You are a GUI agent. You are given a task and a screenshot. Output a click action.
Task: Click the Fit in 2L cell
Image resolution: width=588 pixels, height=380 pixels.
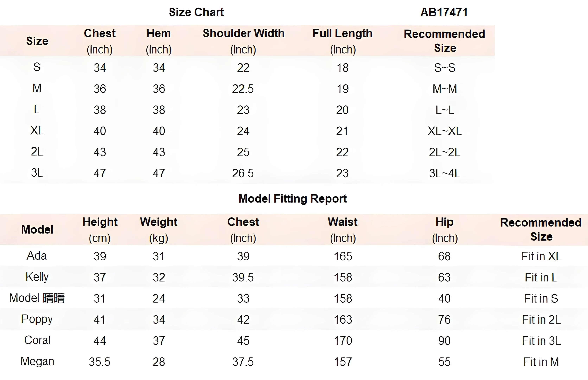541,320
